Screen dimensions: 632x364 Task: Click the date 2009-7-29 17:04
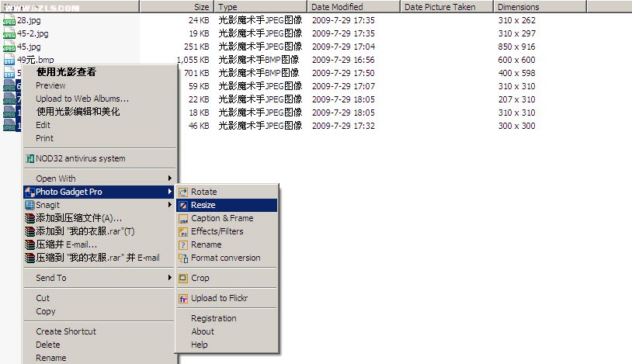click(343, 47)
